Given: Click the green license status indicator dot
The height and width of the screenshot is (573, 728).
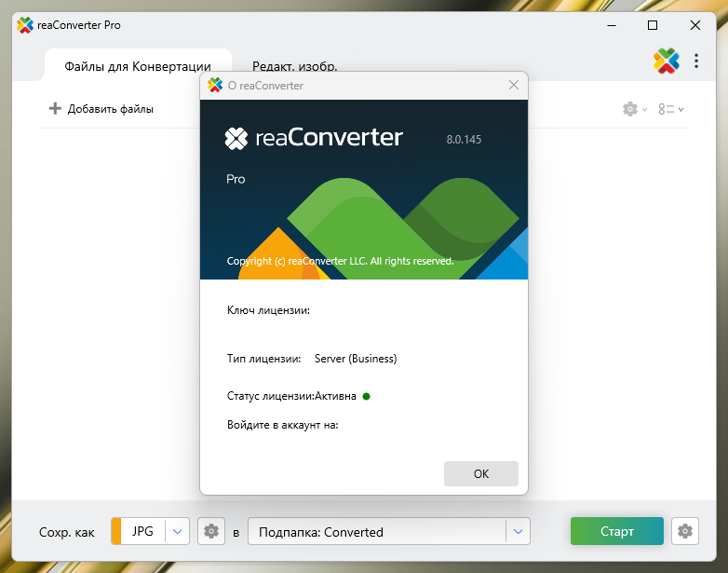Looking at the screenshot, I should [x=367, y=396].
